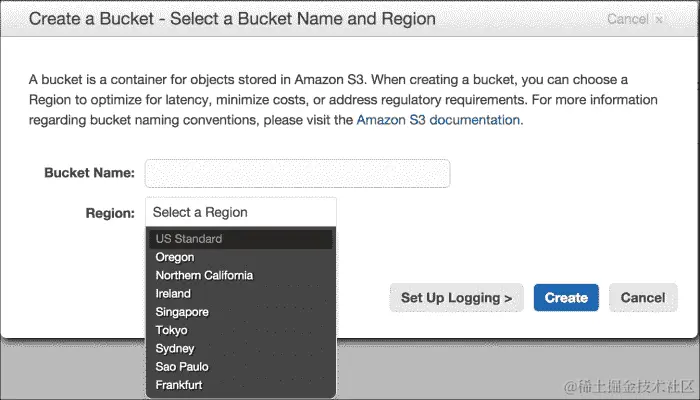Click the Bucket Name label
Viewport: 700px width, 400px height.
(89, 173)
